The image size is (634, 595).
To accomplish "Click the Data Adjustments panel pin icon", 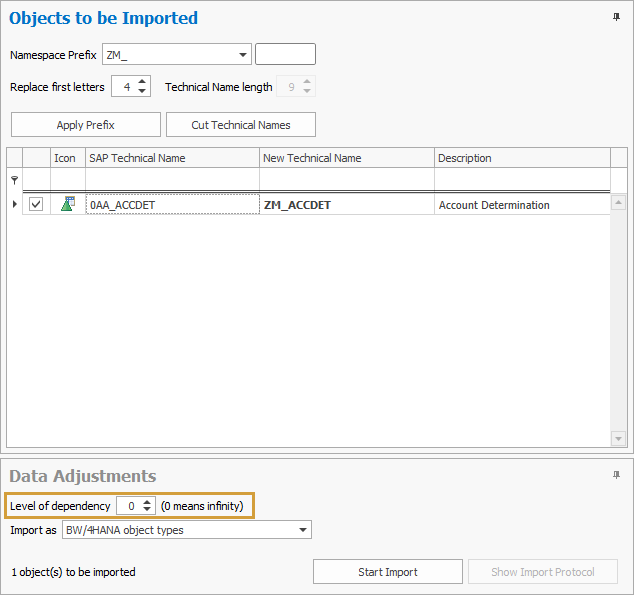I will click(x=615, y=476).
